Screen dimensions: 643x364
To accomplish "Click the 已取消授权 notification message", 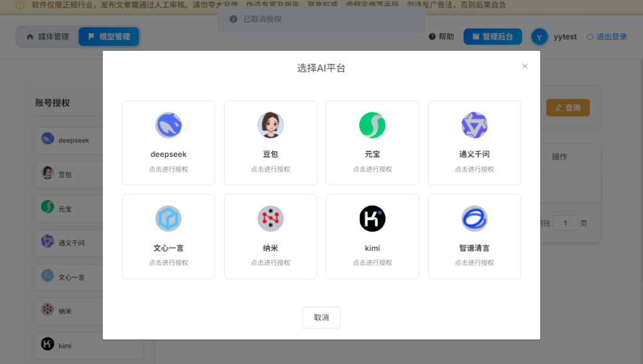I will pyautogui.click(x=262, y=19).
